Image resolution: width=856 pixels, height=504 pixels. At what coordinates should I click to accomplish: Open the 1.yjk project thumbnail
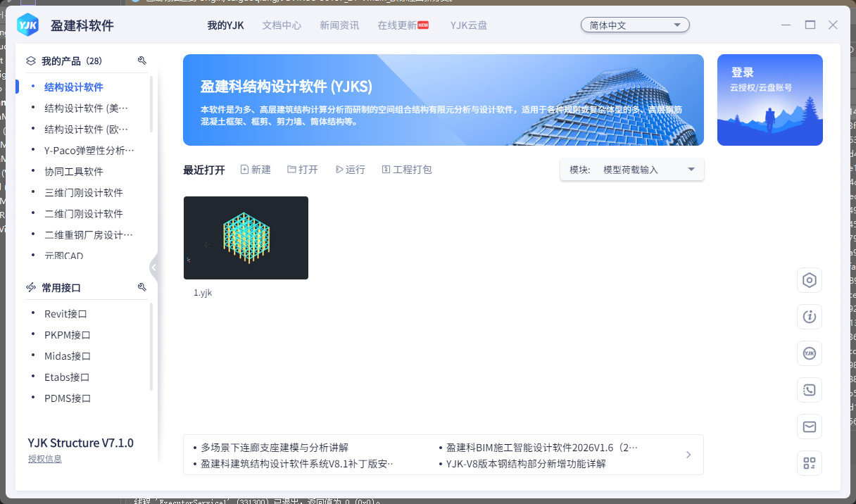[x=246, y=238]
